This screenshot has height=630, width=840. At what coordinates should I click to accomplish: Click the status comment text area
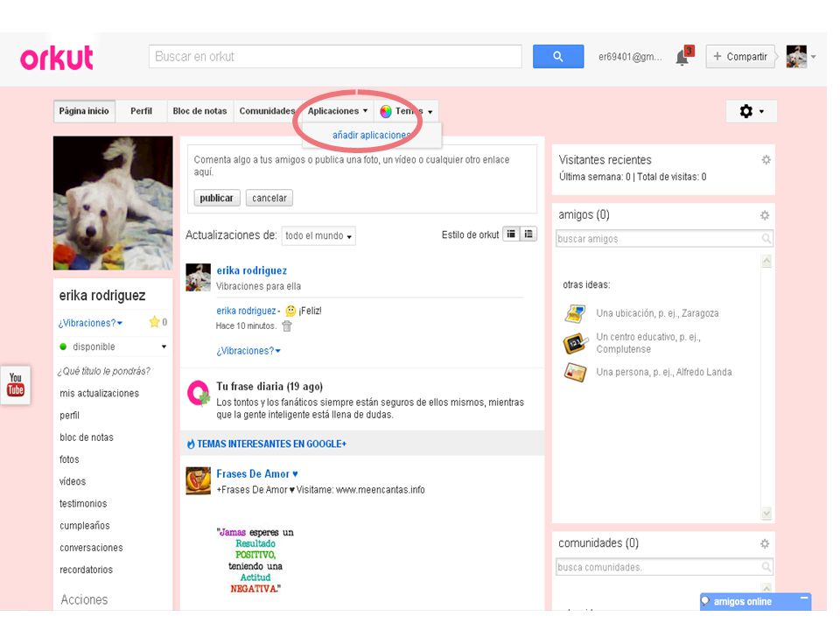pyautogui.click(x=362, y=165)
